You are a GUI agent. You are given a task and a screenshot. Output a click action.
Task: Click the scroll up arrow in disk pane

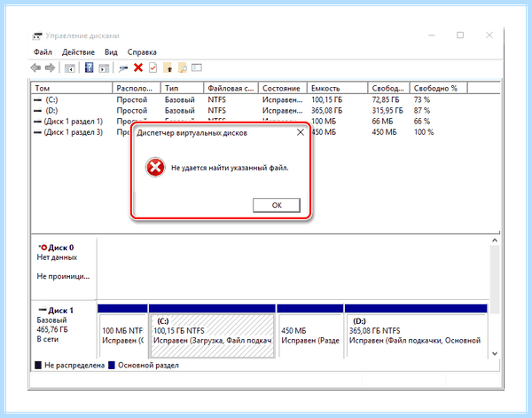pyautogui.click(x=495, y=241)
